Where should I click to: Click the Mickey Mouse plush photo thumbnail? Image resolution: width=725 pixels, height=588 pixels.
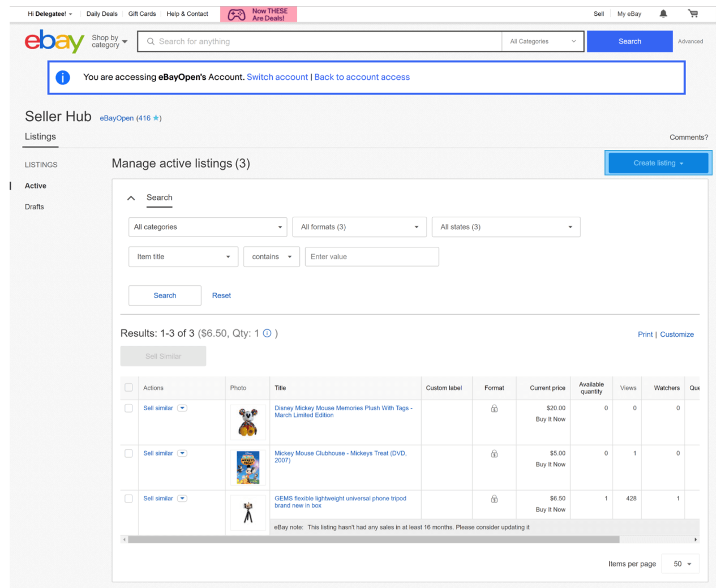pos(248,422)
